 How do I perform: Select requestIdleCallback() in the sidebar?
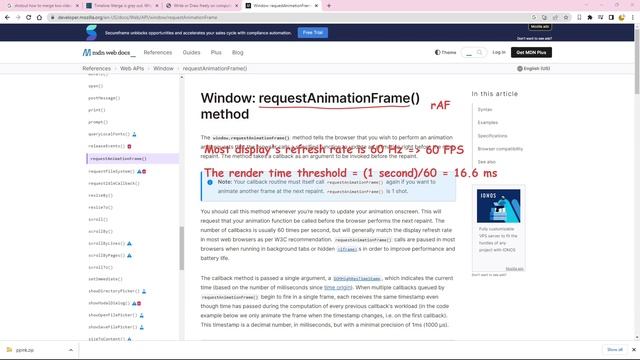tap(114, 183)
